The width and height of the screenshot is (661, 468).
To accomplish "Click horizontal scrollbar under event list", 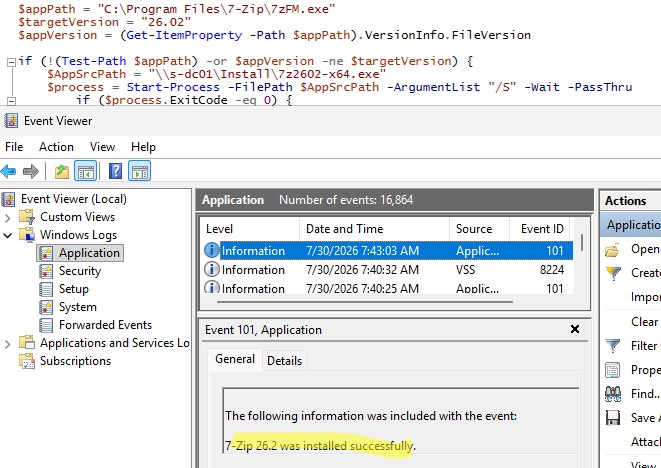I will click(365, 302).
